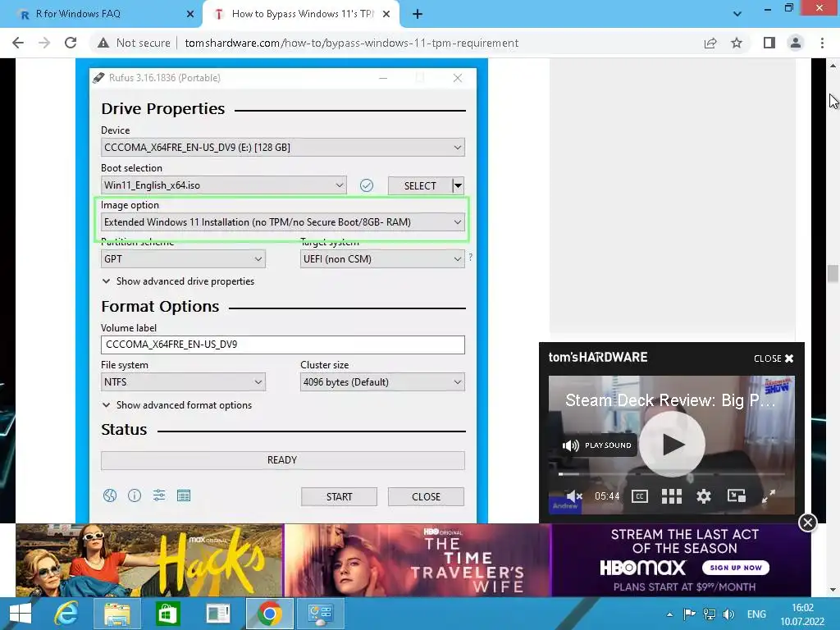Select the How to Bypass Windows 11's TPM tab
Image resolution: width=840 pixels, height=630 pixels.
[302, 14]
